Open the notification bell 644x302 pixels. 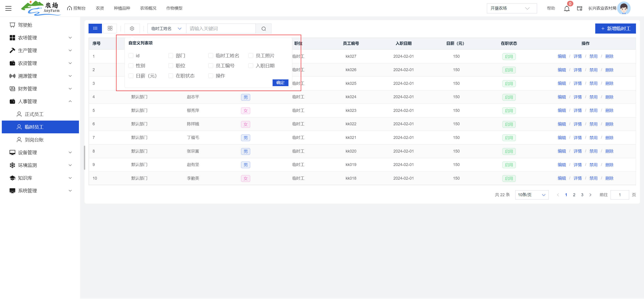tap(566, 9)
